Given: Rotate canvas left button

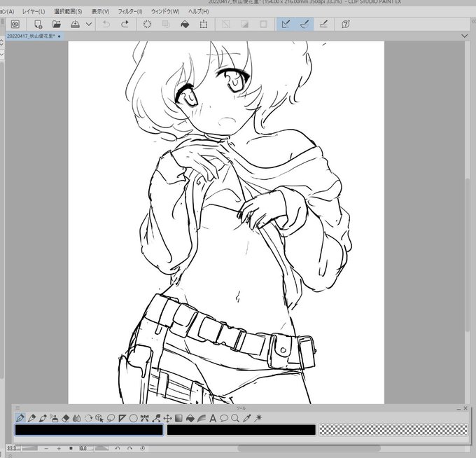Looking at the screenshot, I should tap(118, 448).
